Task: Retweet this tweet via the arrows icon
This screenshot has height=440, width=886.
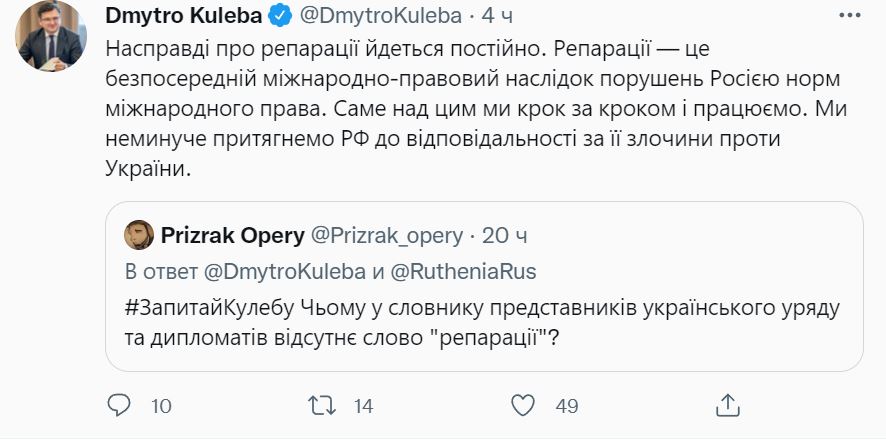Action: pos(322,405)
